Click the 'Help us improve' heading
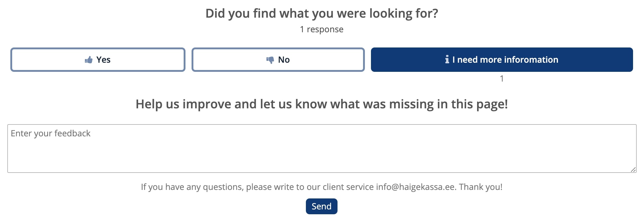 coord(322,104)
